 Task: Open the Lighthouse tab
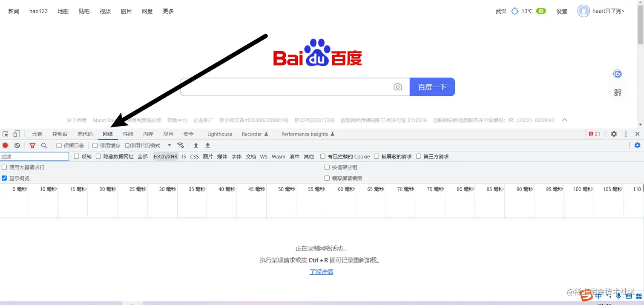(220, 134)
